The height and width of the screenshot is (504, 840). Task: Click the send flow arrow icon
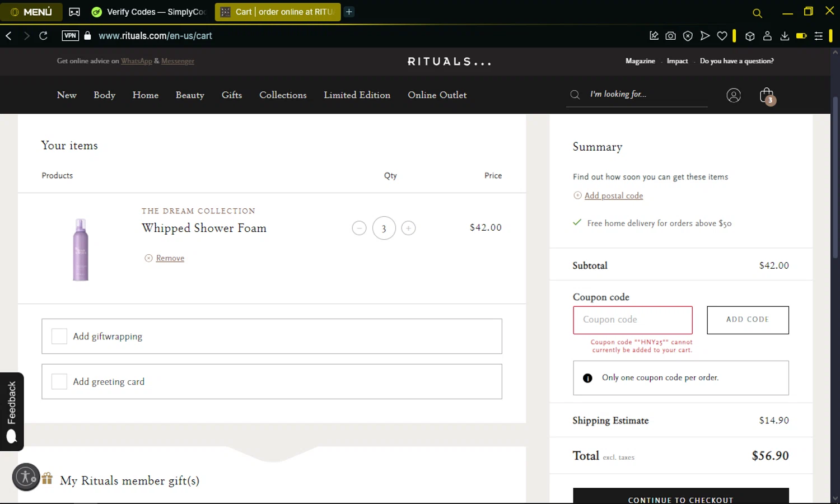[x=705, y=36]
